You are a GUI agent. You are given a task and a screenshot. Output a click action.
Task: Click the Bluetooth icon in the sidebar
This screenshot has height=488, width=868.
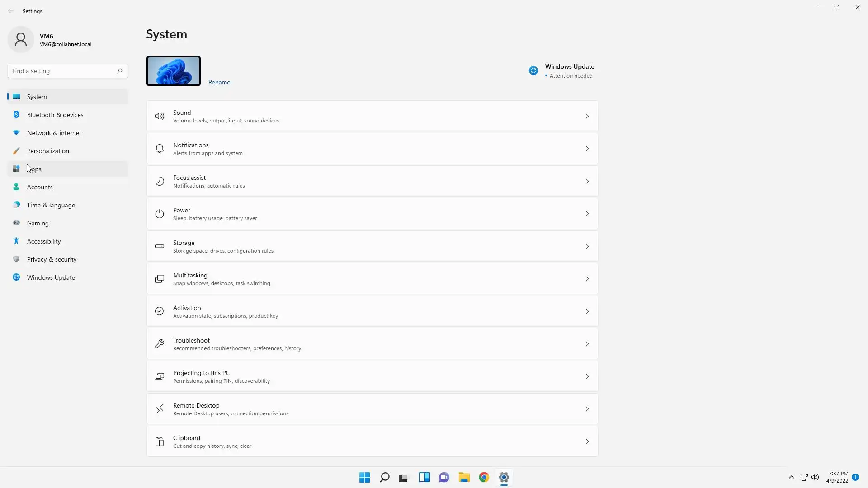click(16, 115)
